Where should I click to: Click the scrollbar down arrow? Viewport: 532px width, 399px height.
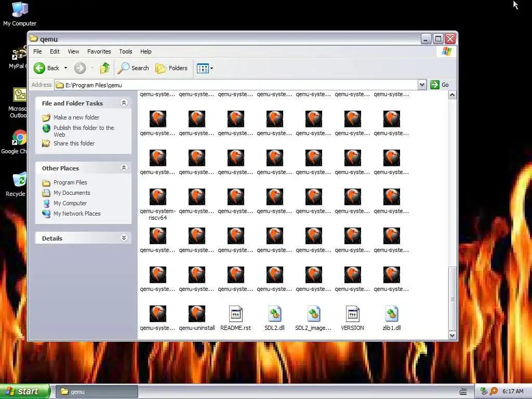[x=452, y=336]
